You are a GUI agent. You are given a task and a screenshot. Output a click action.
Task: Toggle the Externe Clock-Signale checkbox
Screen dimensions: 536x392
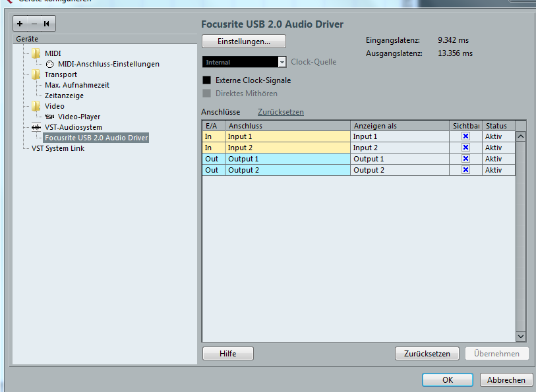pos(207,80)
